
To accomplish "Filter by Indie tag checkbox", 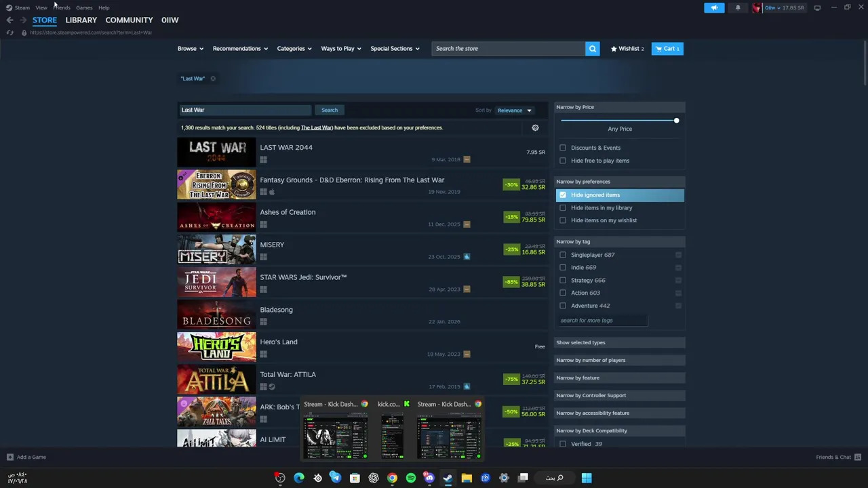I will (563, 268).
